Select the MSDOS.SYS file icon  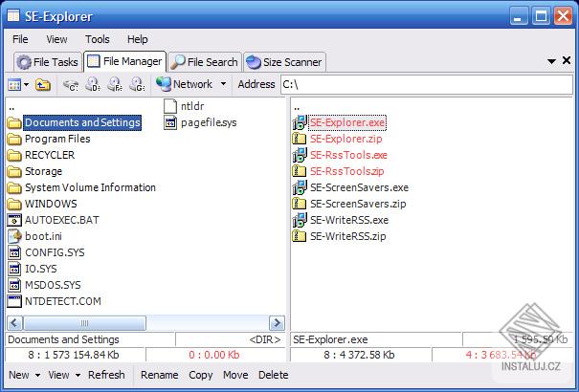(x=14, y=285)
